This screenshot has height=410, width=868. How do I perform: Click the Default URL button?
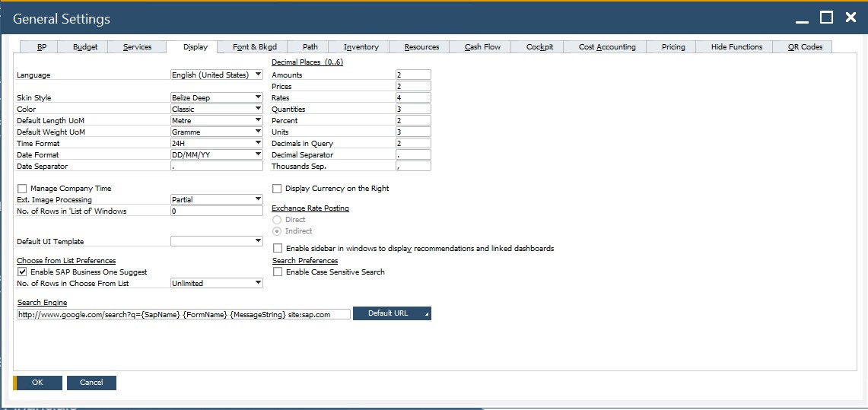point(392,313)
